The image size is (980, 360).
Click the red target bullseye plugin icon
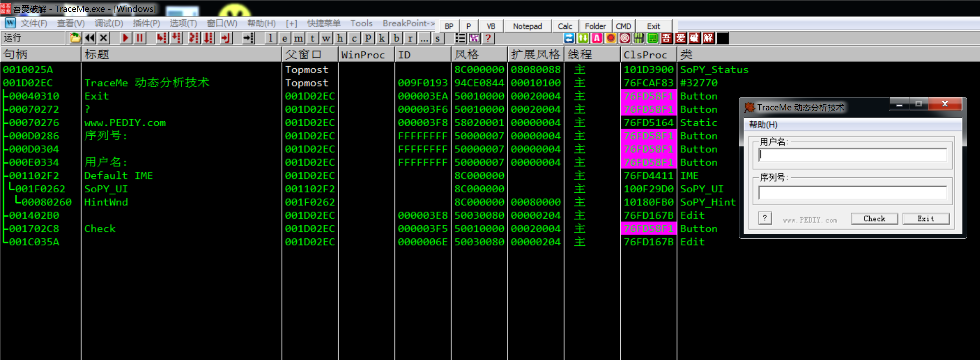click(x=625, y=38)
